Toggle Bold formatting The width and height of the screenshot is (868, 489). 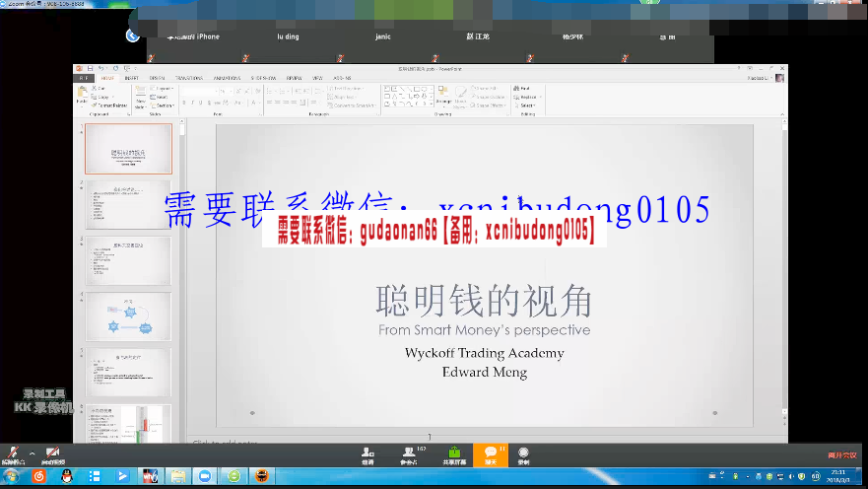pyautogui.click(x=184, y=103)
